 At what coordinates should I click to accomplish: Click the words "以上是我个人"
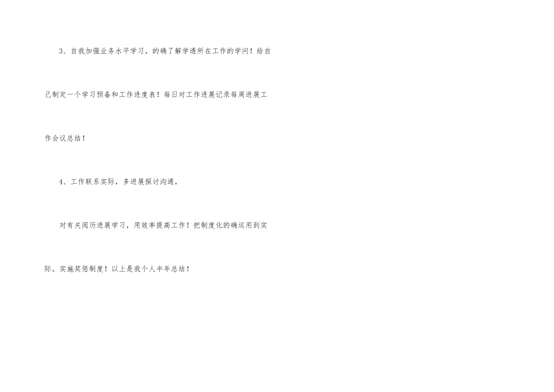133,269
